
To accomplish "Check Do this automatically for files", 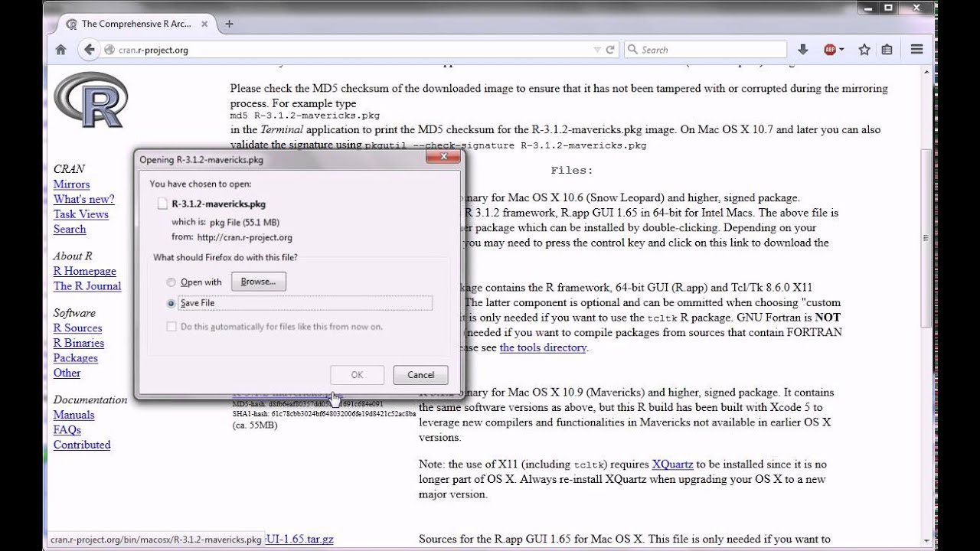I will pos(171,327).
